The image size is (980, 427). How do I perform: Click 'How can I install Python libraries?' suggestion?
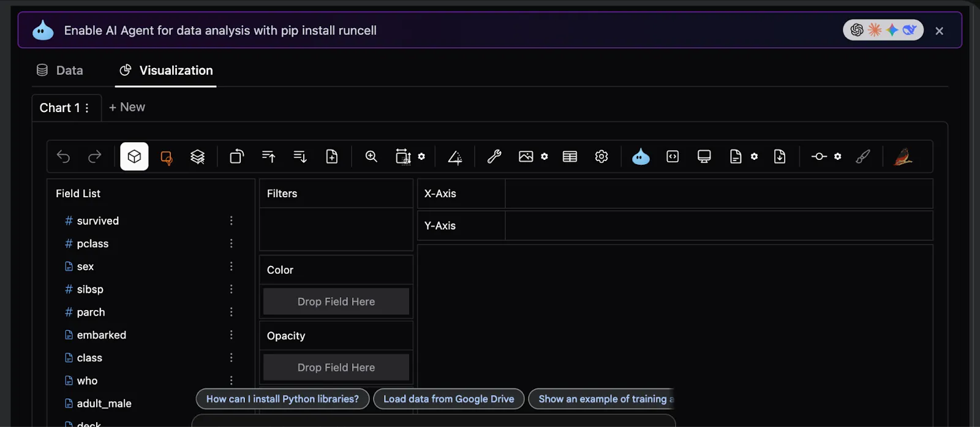(x=282, y=399)
